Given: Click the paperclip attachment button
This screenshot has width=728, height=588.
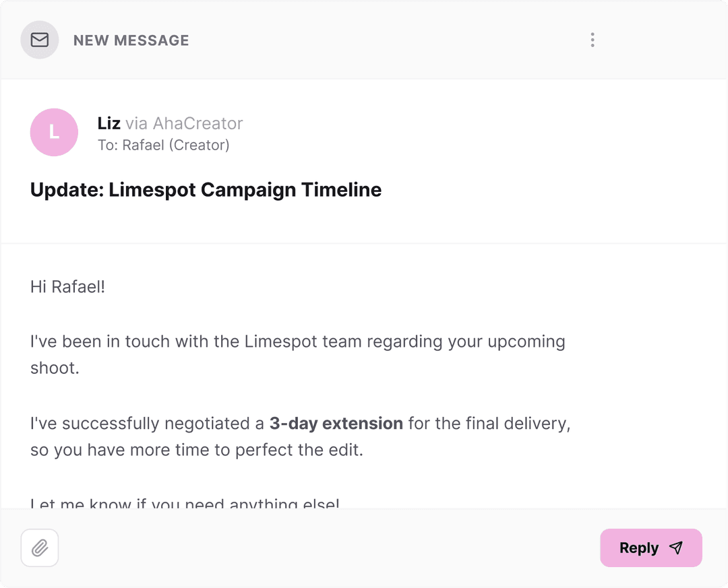Looking at the screenshot, I should (x=40, y=548).
